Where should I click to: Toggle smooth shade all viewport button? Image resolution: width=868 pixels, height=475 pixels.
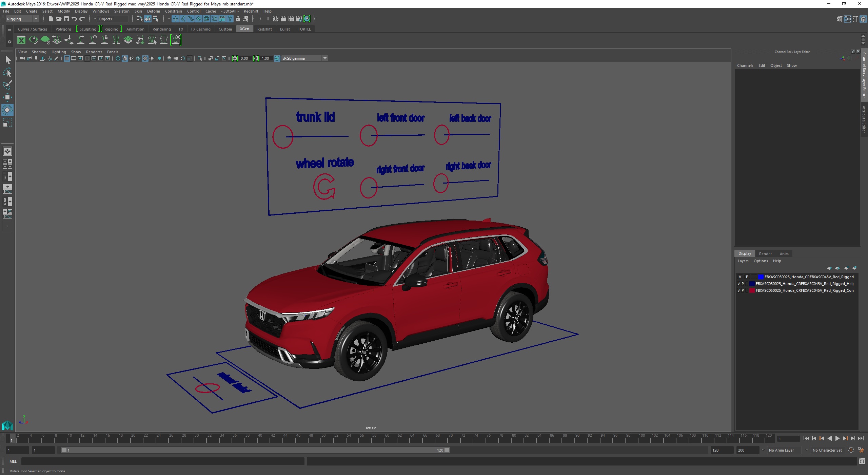tap(125, 58)
